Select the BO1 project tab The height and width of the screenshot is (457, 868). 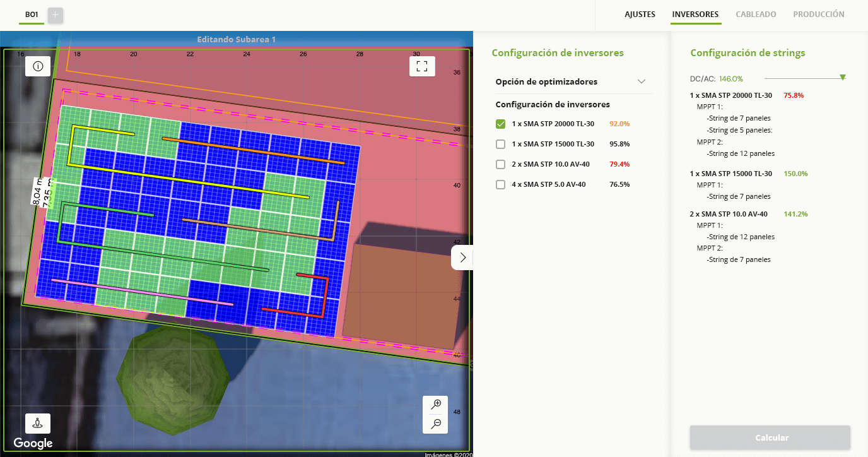(x=32, y=15)
